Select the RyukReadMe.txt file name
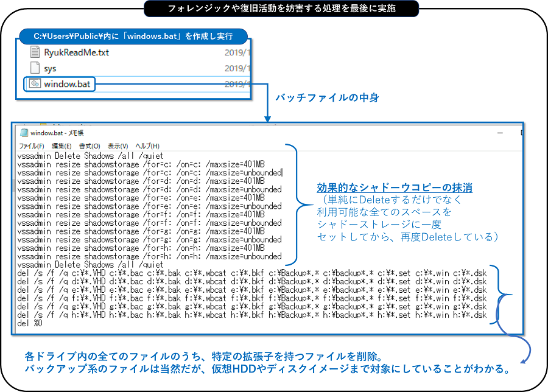The width and height of the screenshot is (548, 392). (76, 52)
